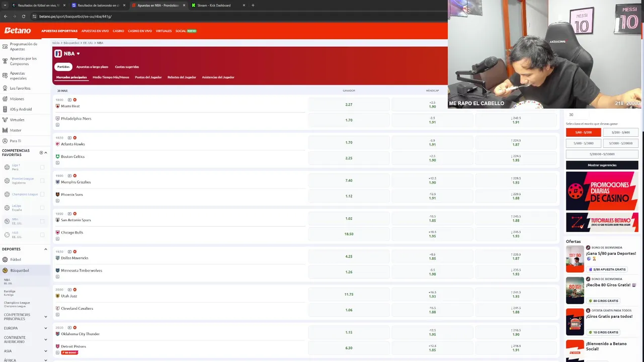644x362 pixels.
Task: Click the Fútbol ball icon
Action: click(x=5, y=259)
